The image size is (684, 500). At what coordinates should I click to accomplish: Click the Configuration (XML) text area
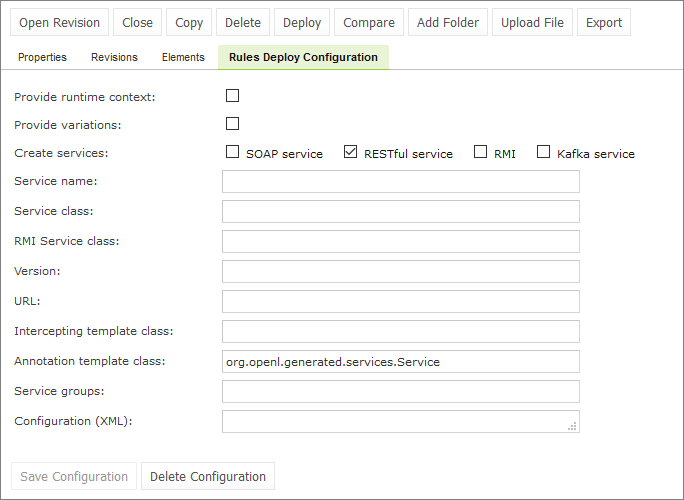point(400,422)
